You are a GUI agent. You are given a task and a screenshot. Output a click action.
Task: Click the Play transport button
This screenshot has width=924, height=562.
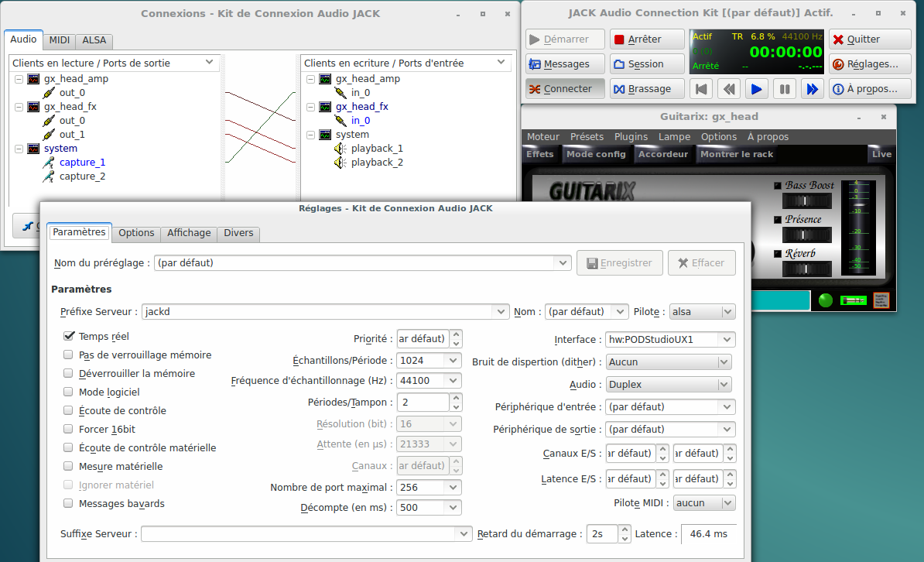coord(756,89)
